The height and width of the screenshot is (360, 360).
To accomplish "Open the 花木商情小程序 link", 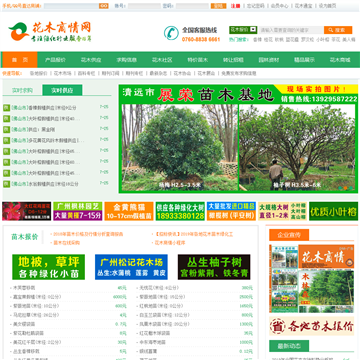I will coord(170,243).
